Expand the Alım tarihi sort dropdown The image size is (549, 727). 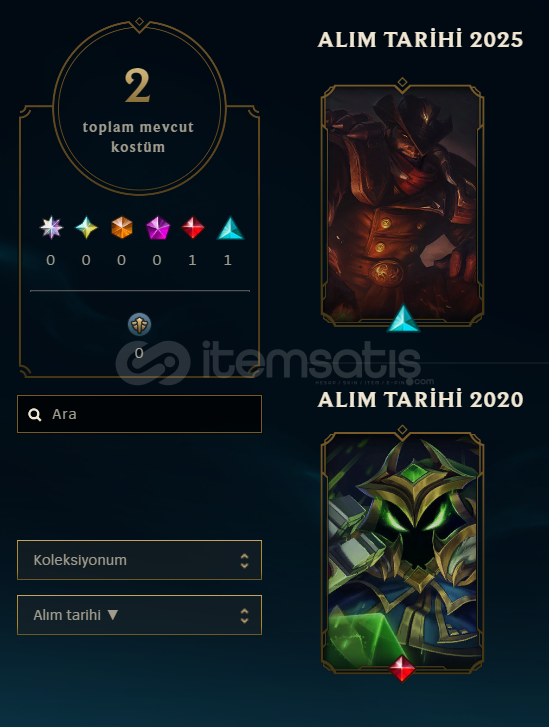point(140,615)
